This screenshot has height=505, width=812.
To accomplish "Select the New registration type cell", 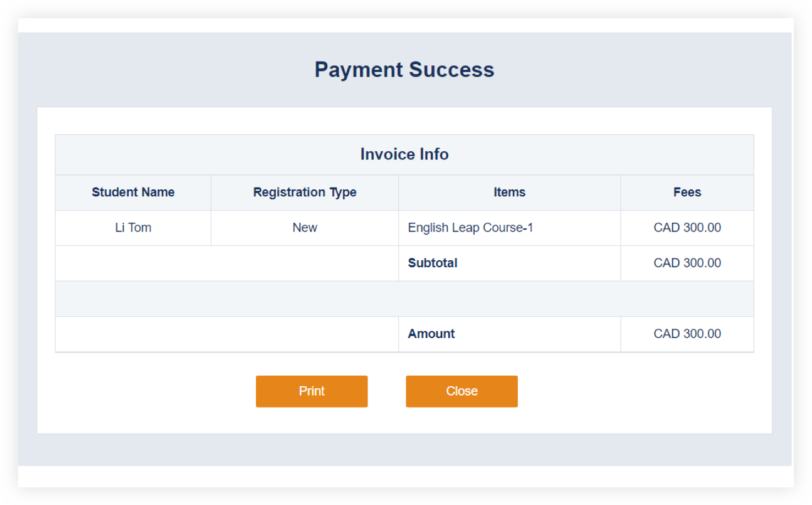I will tap(305, 228).
